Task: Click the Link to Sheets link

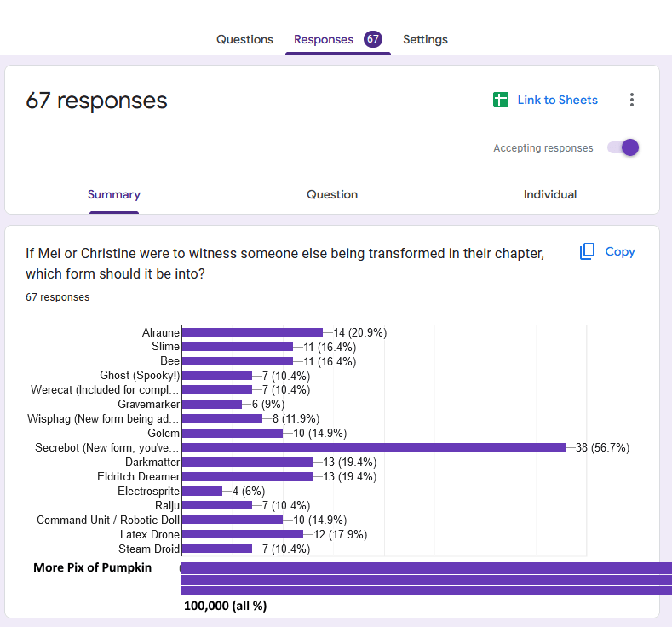Action: (557, 100)
